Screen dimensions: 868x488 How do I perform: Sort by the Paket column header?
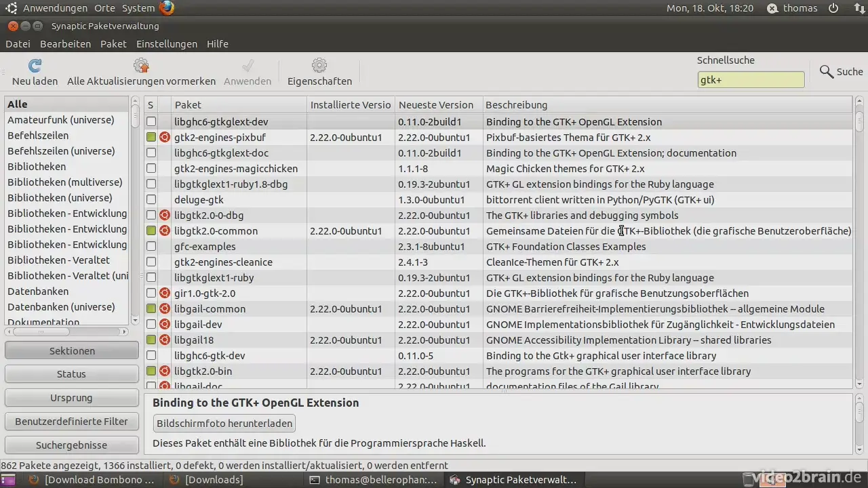point(239,105)
